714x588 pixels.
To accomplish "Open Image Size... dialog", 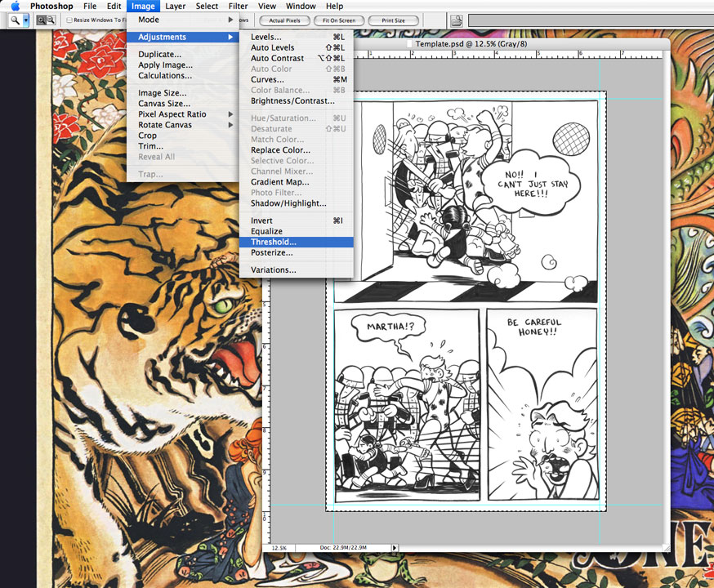I will (183, 93).
